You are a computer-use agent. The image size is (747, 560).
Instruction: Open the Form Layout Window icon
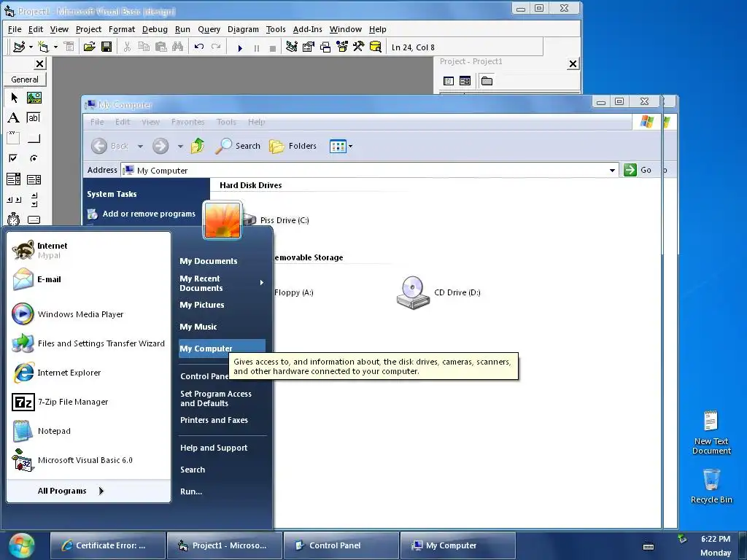pyautogui.click(x=325, y=47)
